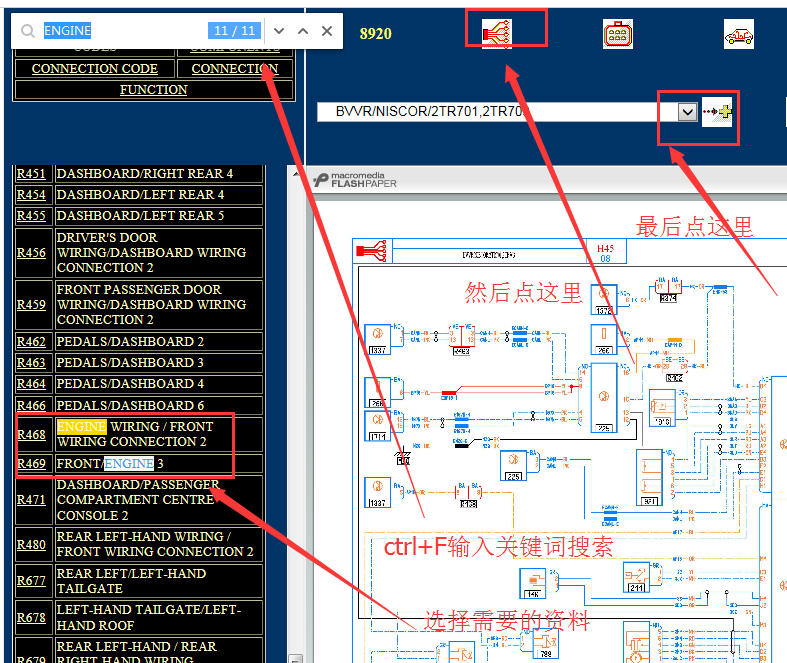Open connection R462
This screenshot has width=787, height=663.
coord(31,342)
